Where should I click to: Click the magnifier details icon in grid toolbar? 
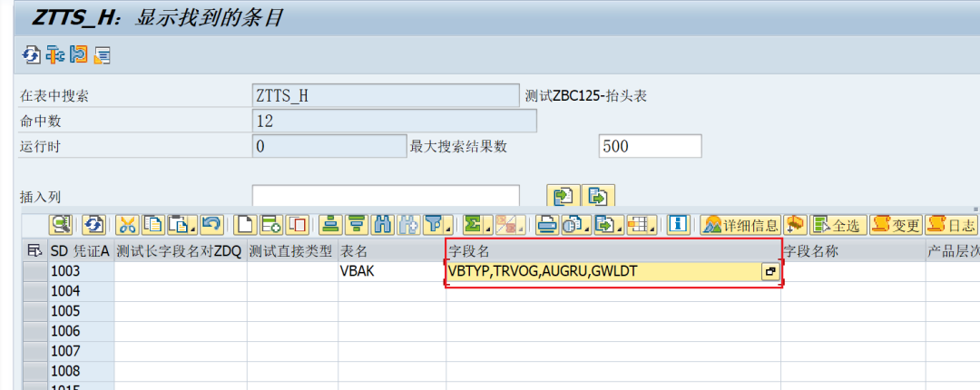[x=61, y=225]
